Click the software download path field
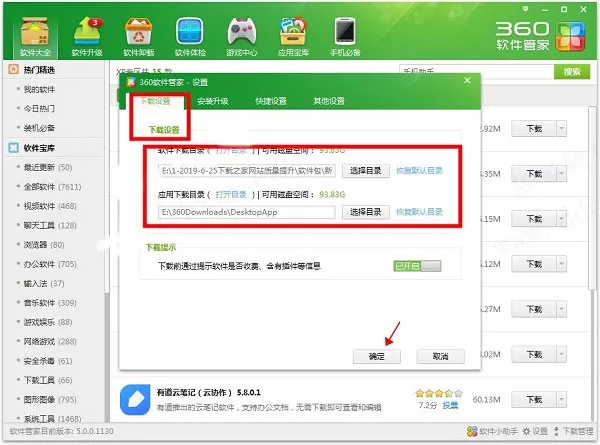 pyautogui.click(x=247, y=171)
